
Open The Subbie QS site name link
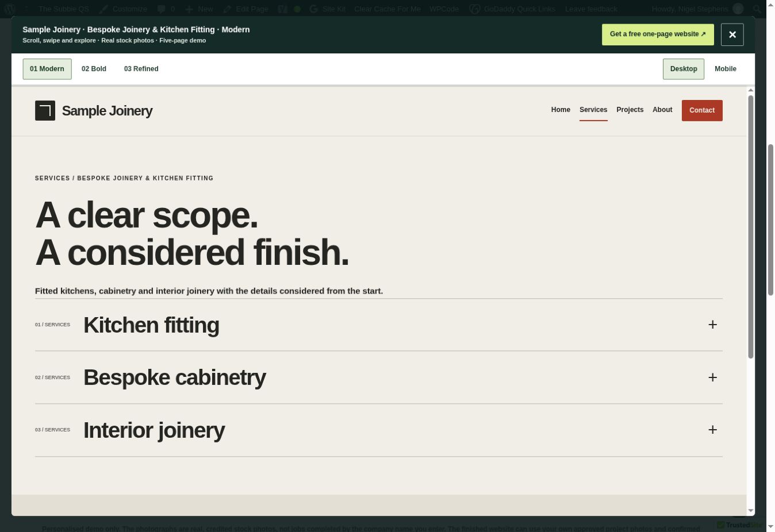[64, 9]
